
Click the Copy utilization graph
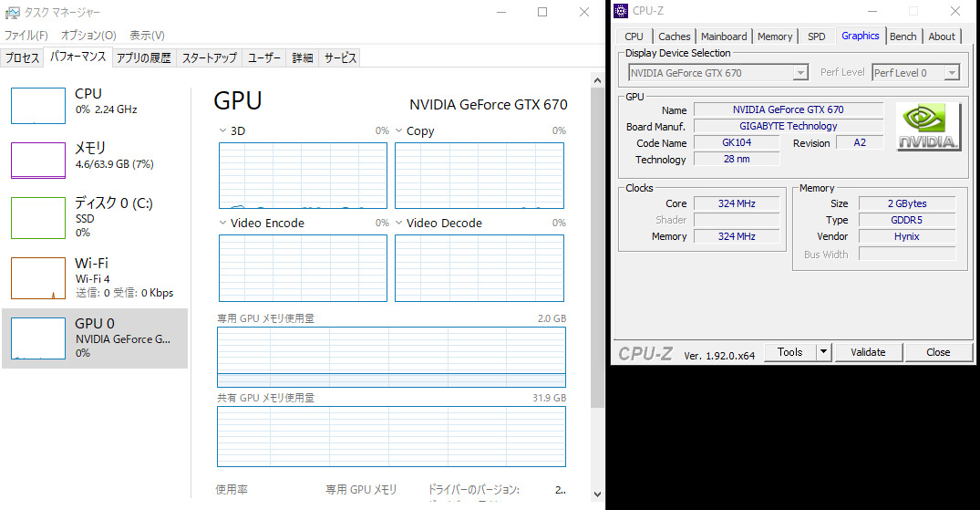[480, 176]
